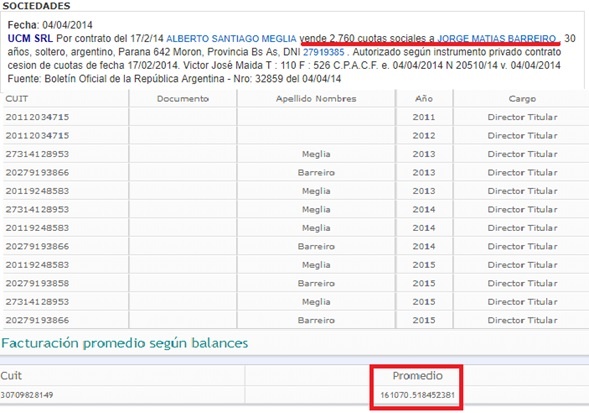Click the Promedio value 161070.518452381
This screenshot has height=413, width=589.
[417, 395]
